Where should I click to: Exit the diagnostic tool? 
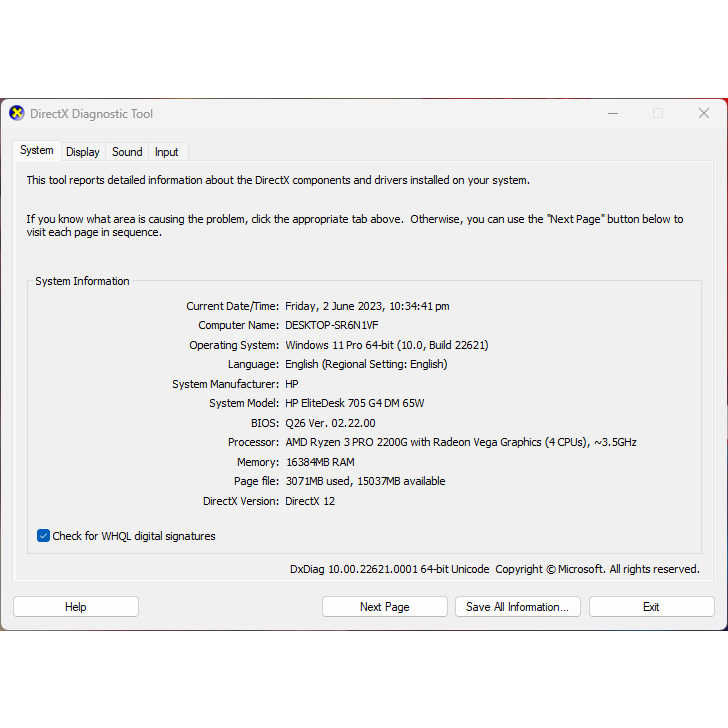(651, 607)
